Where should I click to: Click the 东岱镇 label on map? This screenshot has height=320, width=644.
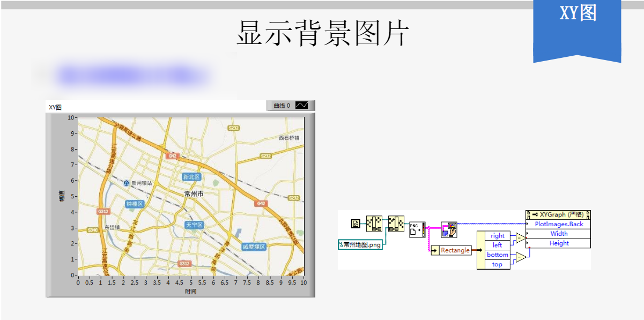113,227
